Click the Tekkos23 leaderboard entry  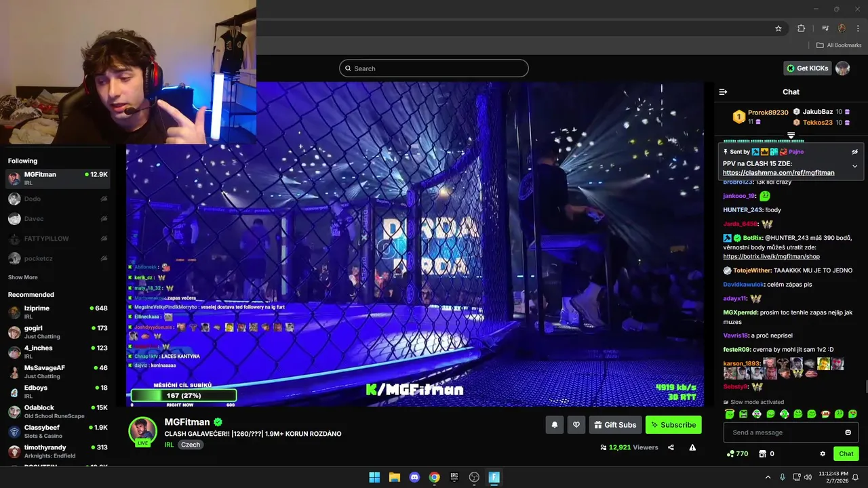pos(822,123)
